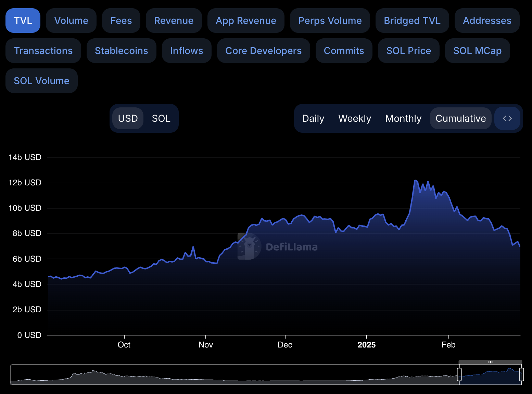
Task: Click the DefiLlama watermark logo
Action: tap(250, 246)
